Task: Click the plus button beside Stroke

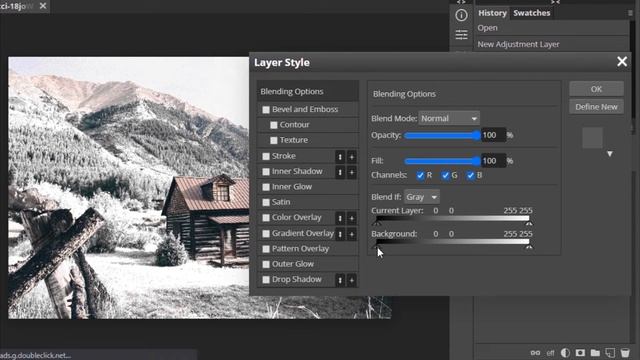Action: point(351,157)
